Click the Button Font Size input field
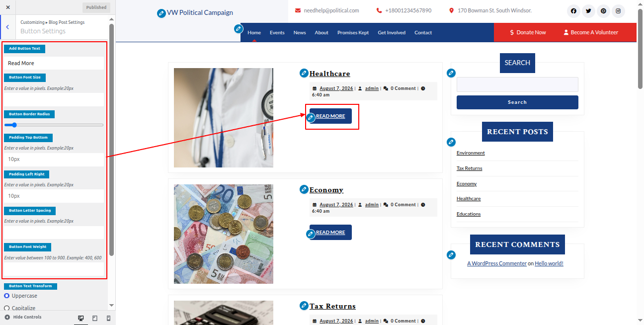This screenshot has width=644, height=325. click(54, 99)
